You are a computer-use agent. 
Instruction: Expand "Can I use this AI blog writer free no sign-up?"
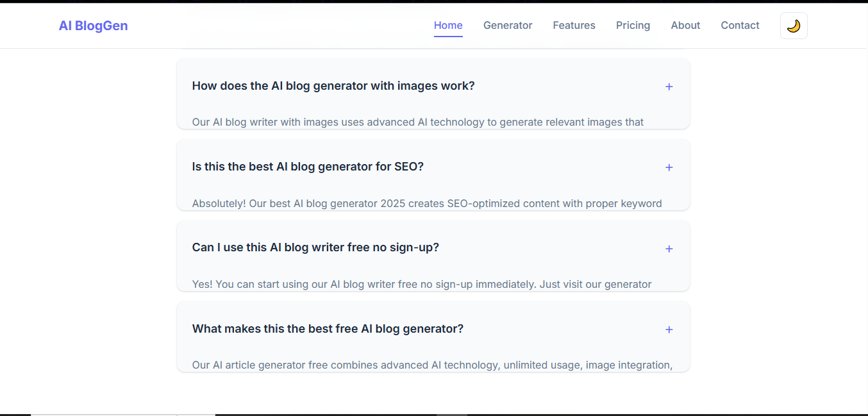pos(315,247)
